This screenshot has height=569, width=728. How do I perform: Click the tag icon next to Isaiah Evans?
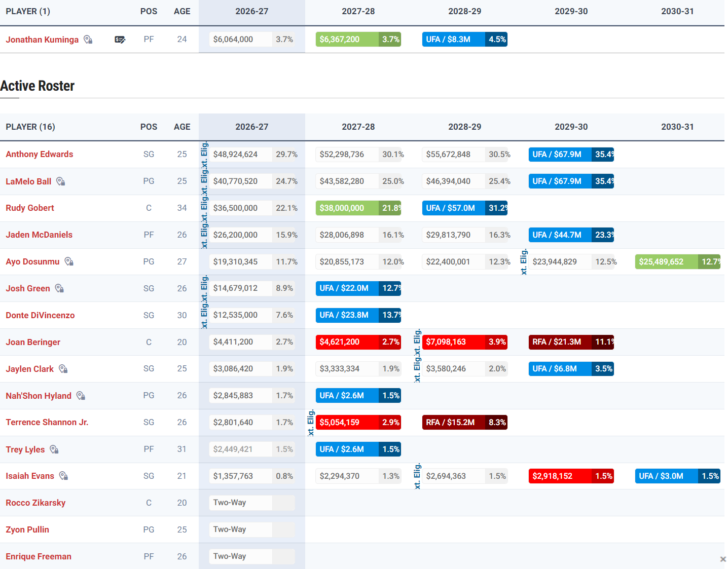63,476
